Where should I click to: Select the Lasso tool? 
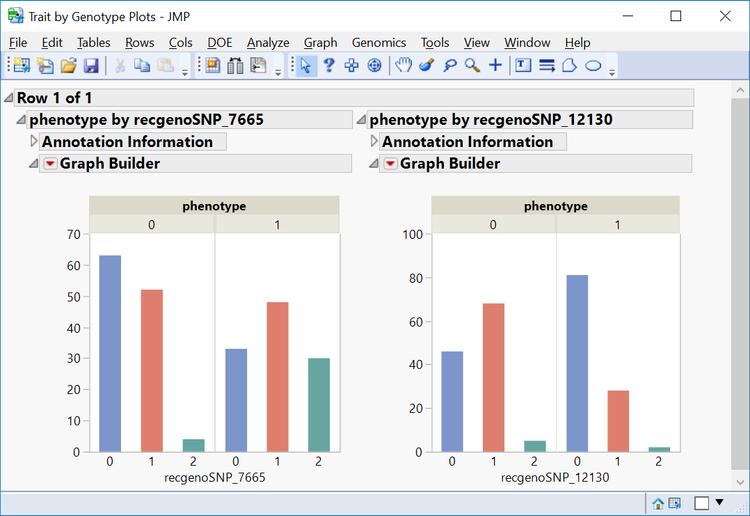click(450, 65)
